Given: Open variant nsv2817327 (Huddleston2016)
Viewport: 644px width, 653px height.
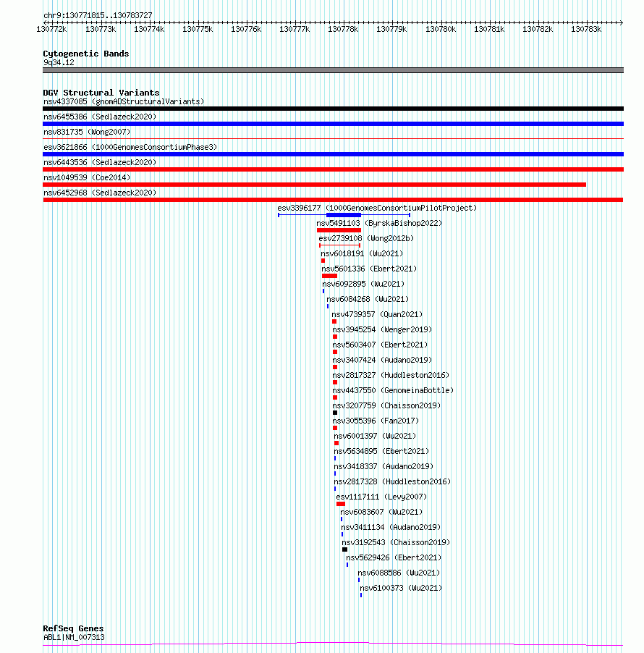Looking at the screenshot, I should coord(391,375).
